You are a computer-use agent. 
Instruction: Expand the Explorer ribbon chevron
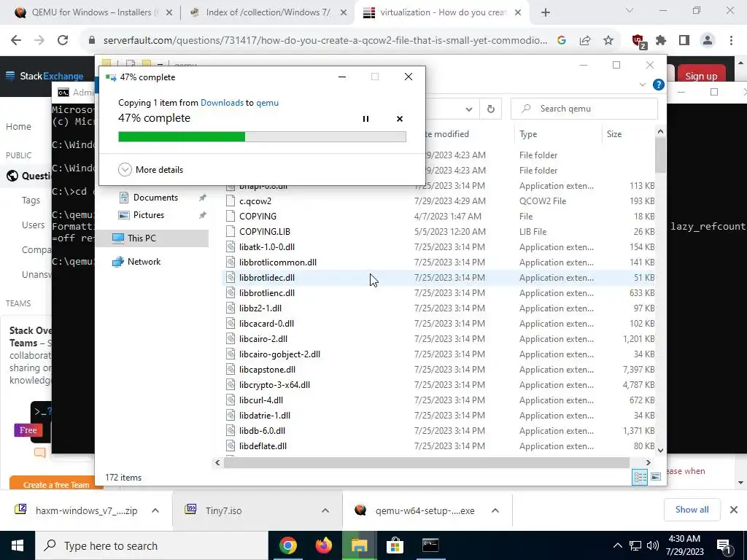point(642,85)
